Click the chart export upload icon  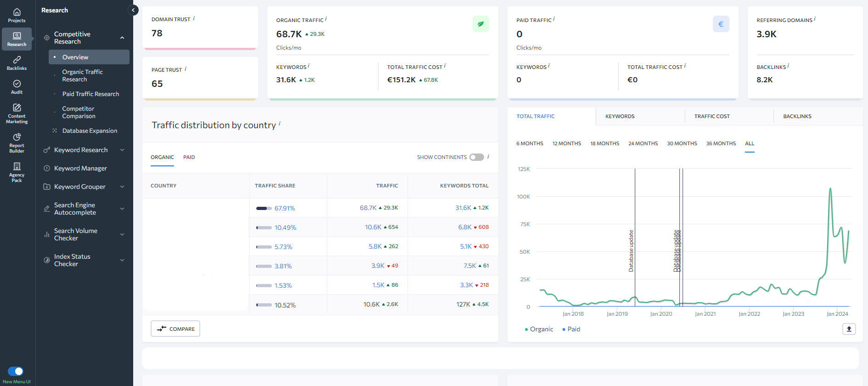pos(849,329)
